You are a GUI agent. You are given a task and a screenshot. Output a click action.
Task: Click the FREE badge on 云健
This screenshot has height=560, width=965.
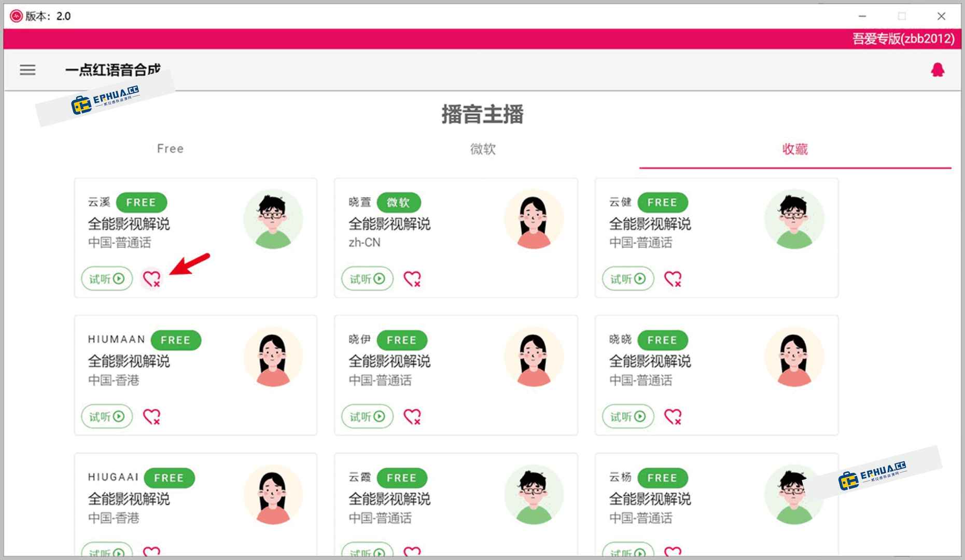pyautogui.click(x=662, y=202)
